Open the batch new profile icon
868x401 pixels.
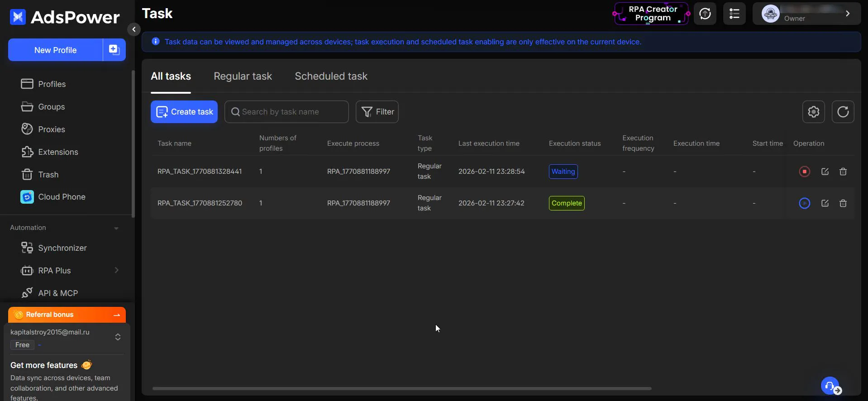coord(114,50)
